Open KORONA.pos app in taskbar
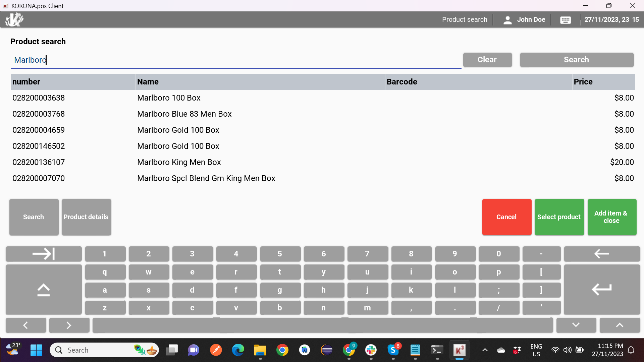The width and height of the screenshot is (644, 362). (x=460, y=350)
